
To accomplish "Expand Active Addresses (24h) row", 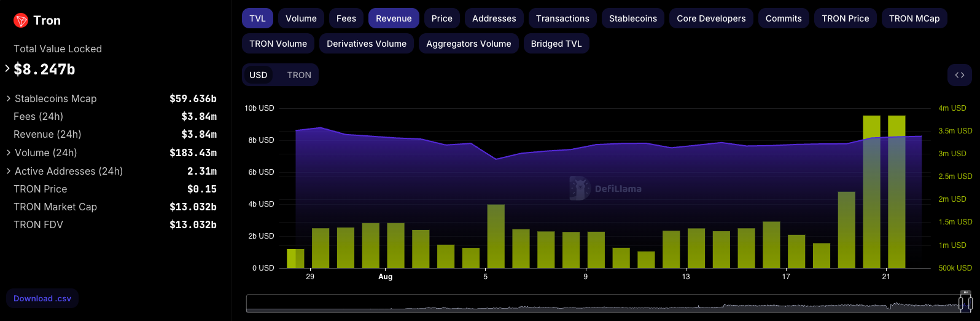I will [x=9, y=171].
